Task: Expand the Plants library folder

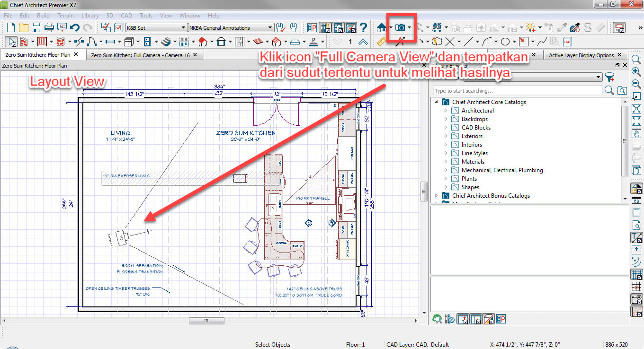Action: click(446, 179)
